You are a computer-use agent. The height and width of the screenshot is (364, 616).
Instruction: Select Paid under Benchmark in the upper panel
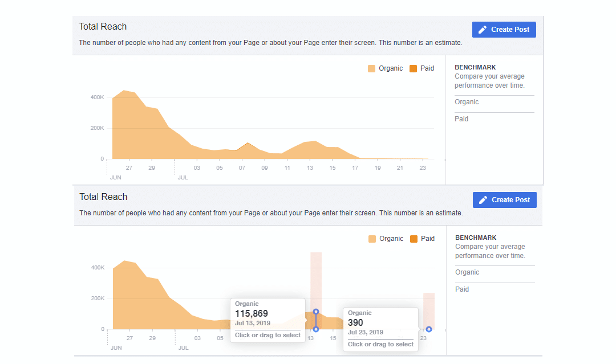pos(461,119)
